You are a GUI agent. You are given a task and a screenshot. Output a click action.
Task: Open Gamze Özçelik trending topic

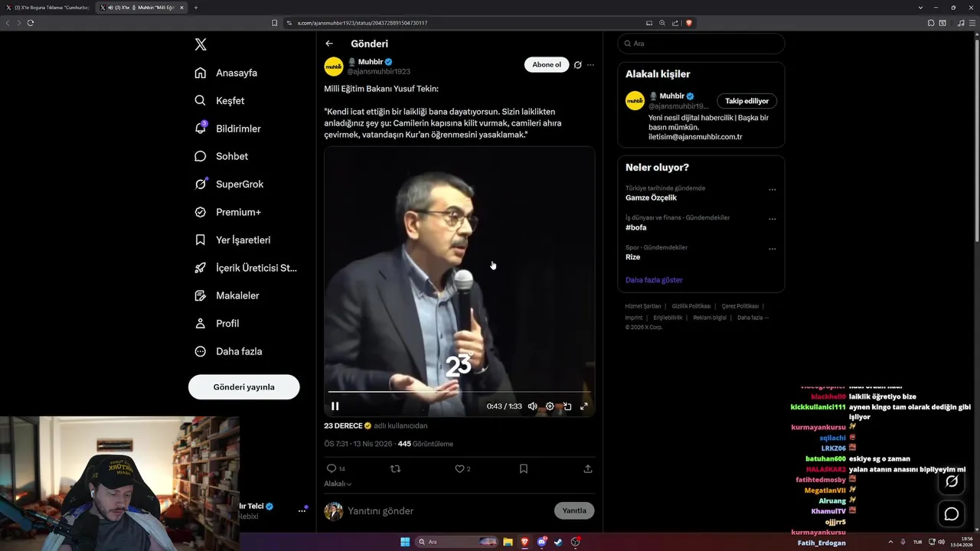[x=651, y=198]
